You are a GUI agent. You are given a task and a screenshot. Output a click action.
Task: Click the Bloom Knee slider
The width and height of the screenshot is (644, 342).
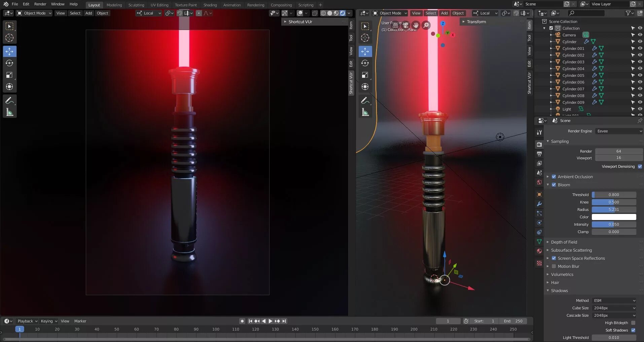click(614, 202)
